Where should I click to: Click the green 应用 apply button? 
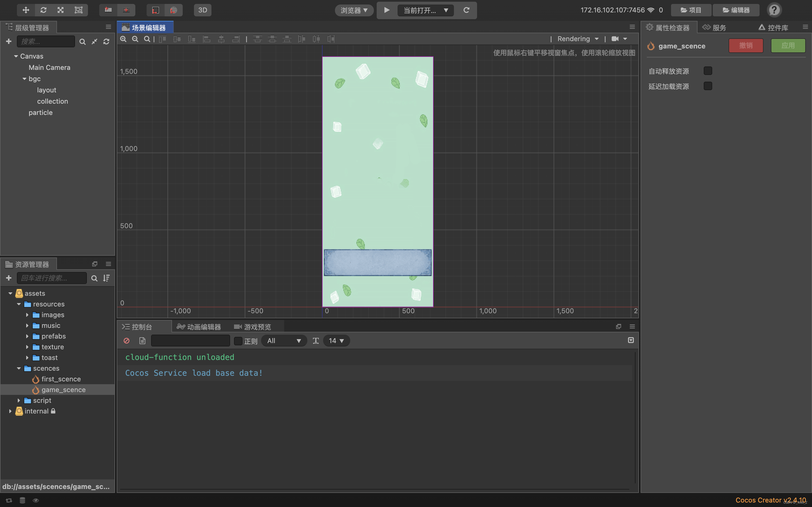click(x=788, y=46)
